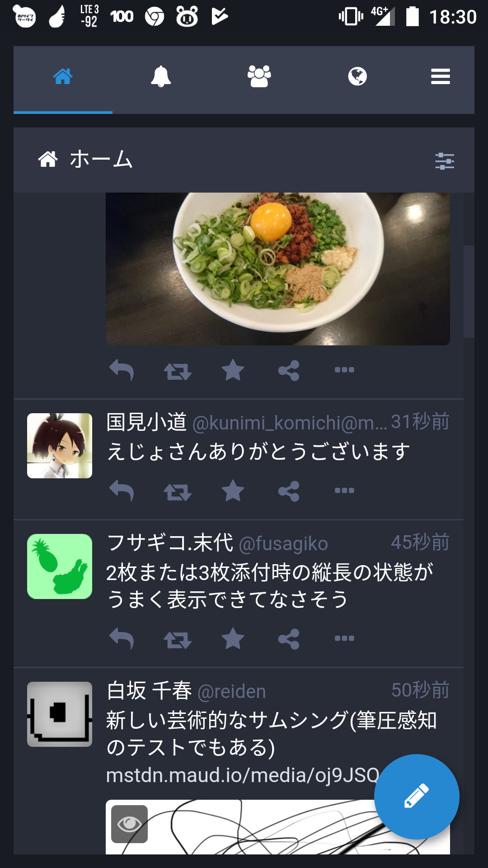The height and width of the screenshot is (868, 488).
Task: Open more options under the ramen photo
Action: (344, 370)
